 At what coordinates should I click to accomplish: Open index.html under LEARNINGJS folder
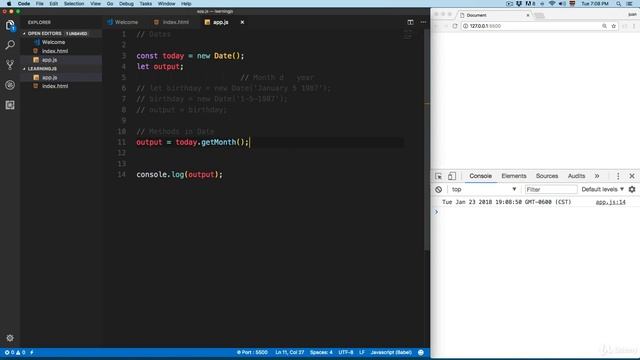[x=55, y=86]
